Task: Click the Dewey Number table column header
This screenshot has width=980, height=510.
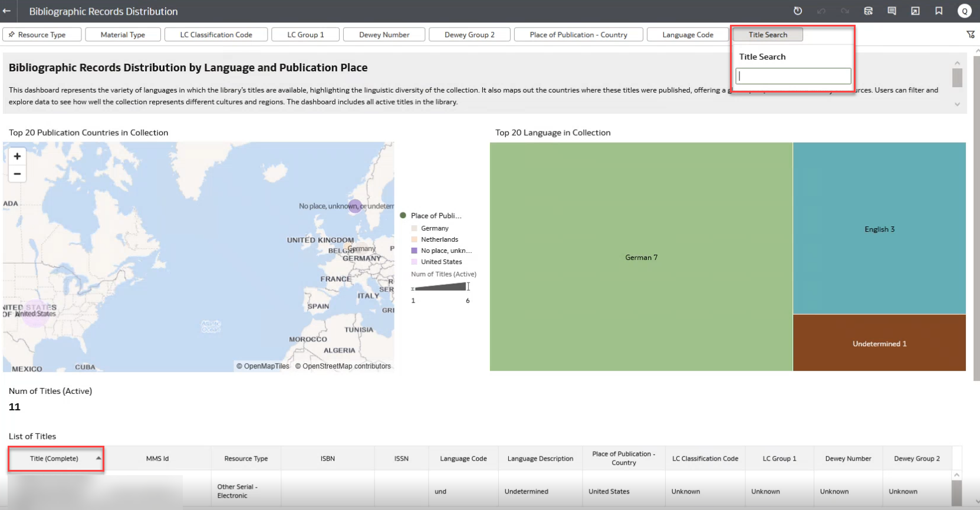Action: coord(848,458)
